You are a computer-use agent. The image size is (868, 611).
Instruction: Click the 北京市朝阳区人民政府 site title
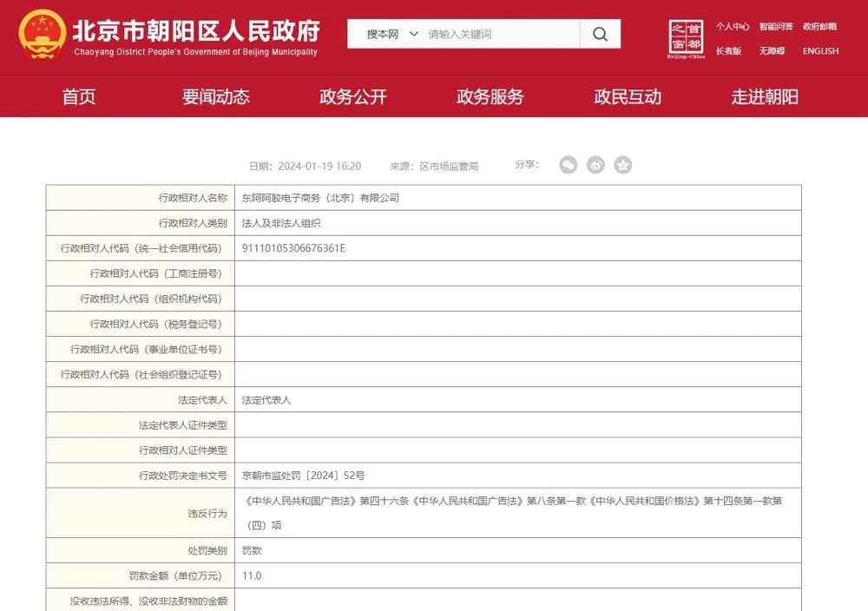pos(196,30)
